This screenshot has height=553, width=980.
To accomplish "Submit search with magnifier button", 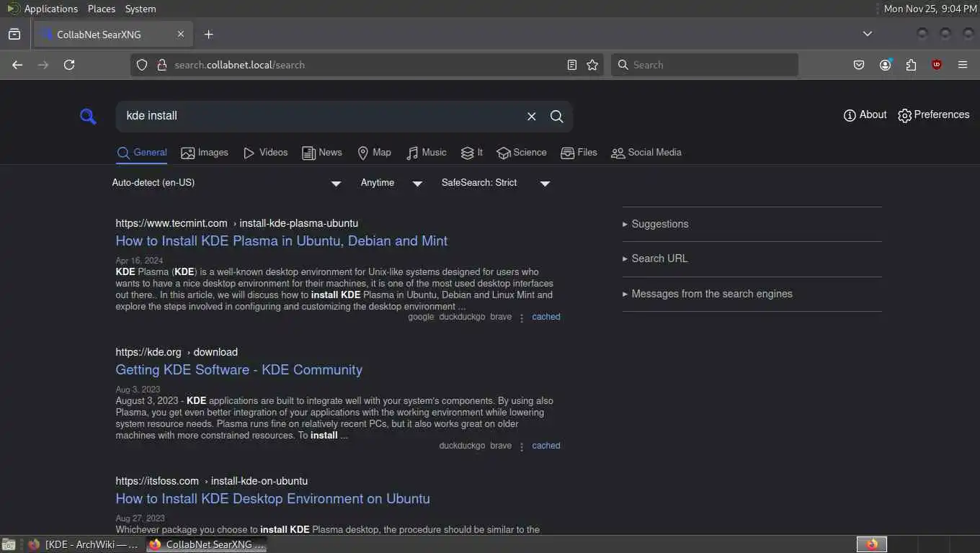I will (x=557, y=116).
